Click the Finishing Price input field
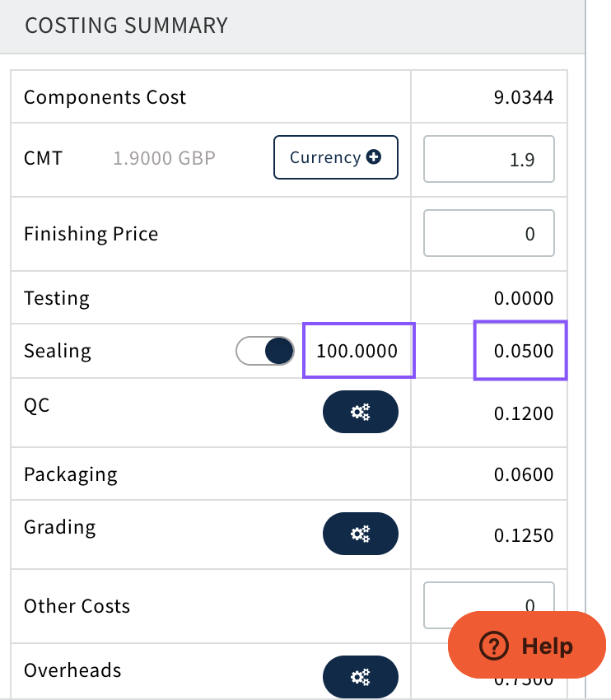The width and height of the screenshot is (611, 700). [x=488, y=234]
